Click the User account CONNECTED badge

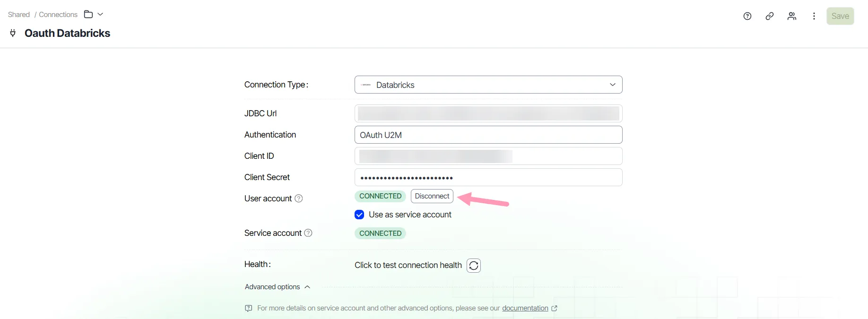[380, 196]
